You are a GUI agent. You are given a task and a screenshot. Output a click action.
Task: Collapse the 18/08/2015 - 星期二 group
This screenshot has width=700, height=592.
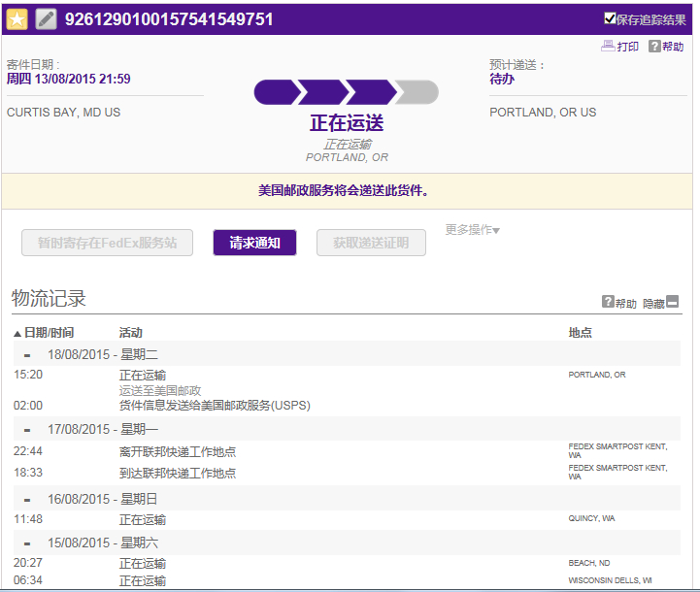[x=27, y=355]
